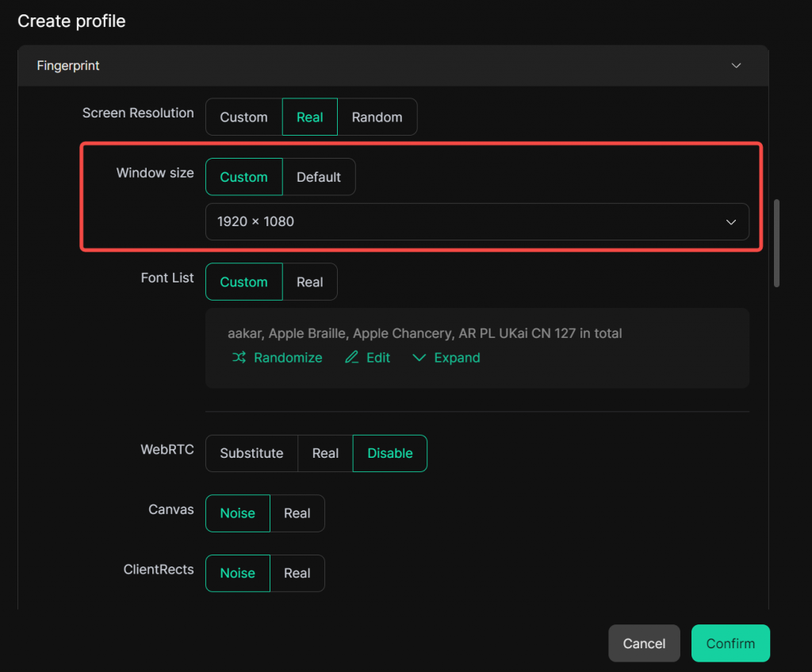Click the Expand chevron icon for font list
This screenshot has width=812, height=672.
pyautogui.click(x=419, y=358)
